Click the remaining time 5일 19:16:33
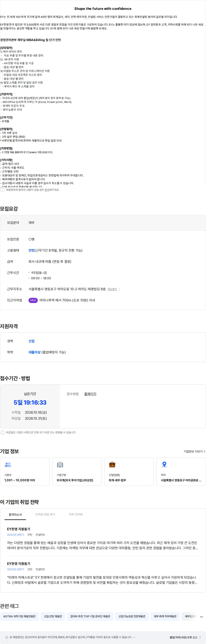 pyautogui.click(x=30, y=402)
